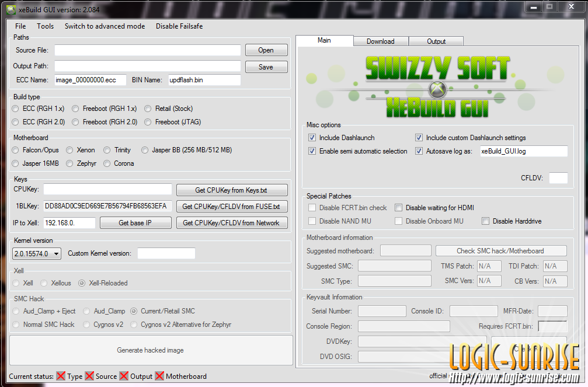
Task: Click the Get base IP button
Action: pyautogui.click(x=135, y=223)
